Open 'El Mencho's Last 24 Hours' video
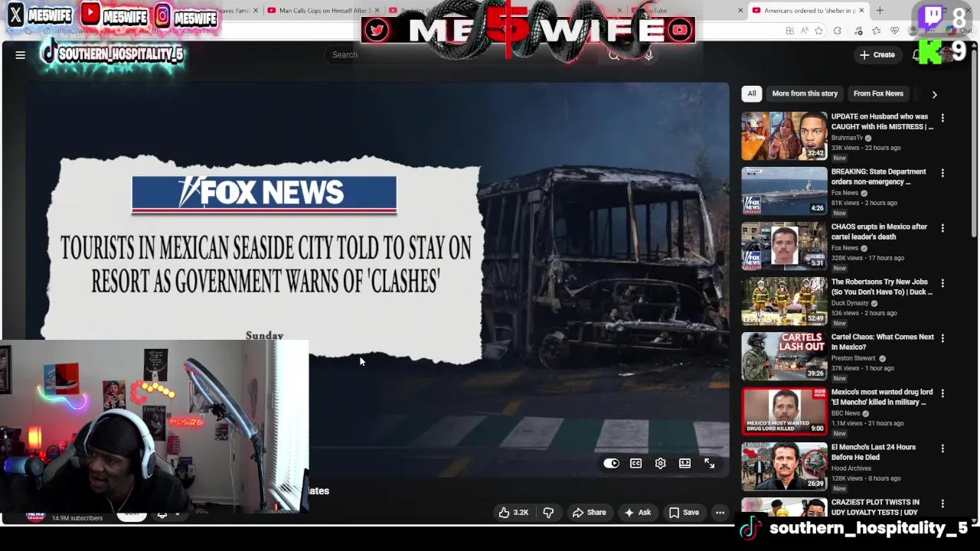This screenshot has width=980, height=551. pos(873,452)
